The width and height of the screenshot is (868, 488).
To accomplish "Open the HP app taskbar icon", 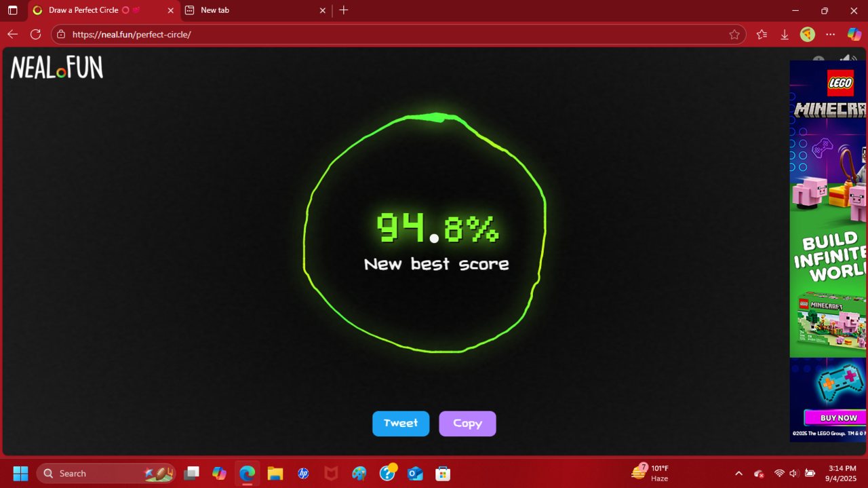I will tap(303, 473).
